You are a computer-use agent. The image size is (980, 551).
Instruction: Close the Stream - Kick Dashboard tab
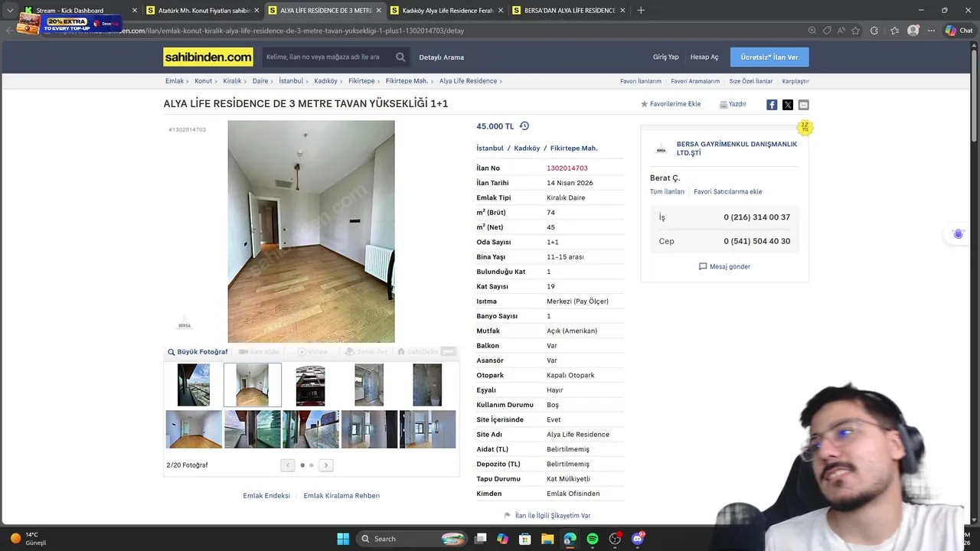(x=135, y=11)
